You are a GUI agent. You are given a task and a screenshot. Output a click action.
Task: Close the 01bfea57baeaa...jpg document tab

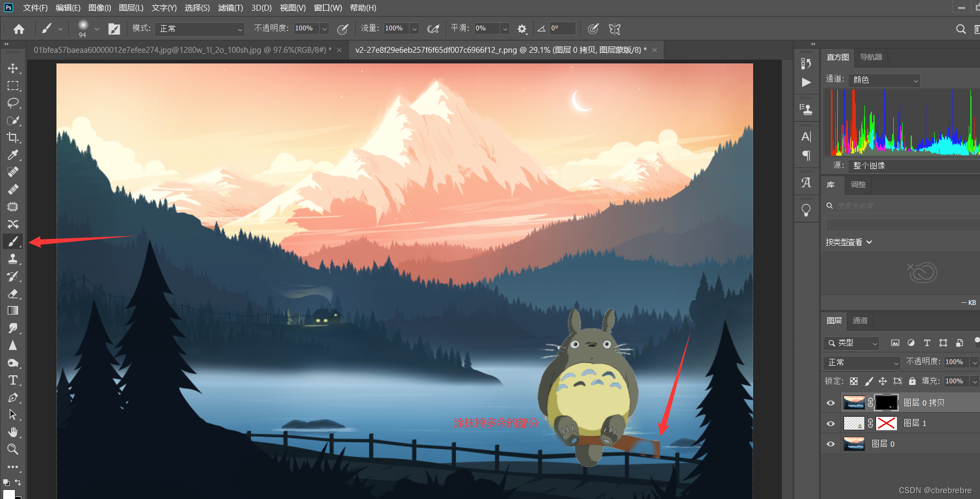click(339, 50)
